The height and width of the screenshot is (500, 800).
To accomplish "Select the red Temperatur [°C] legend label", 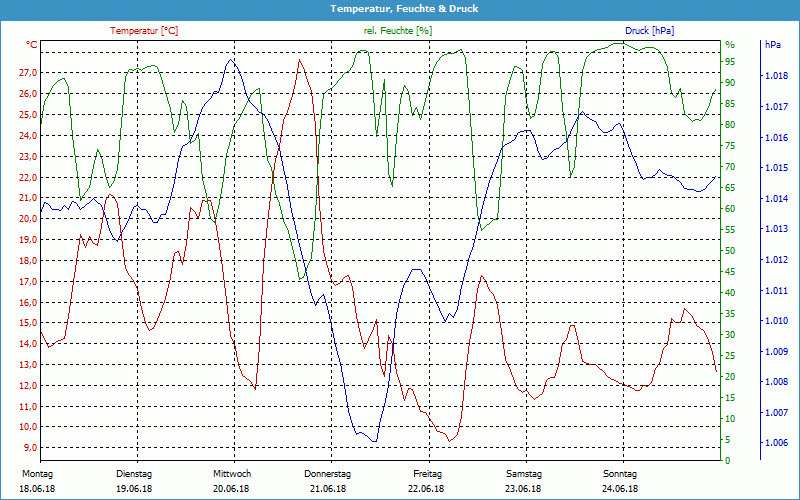I will click(x=144, y=31).
